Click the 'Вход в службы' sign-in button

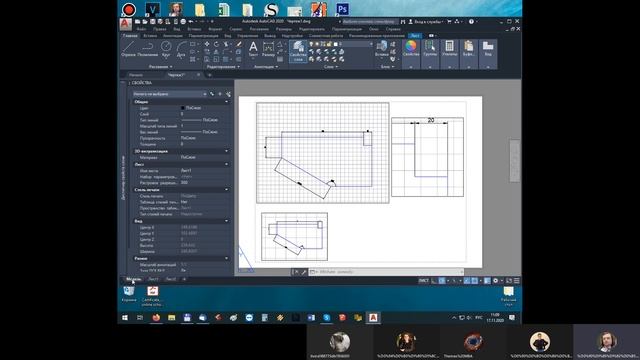coord(427,22)
